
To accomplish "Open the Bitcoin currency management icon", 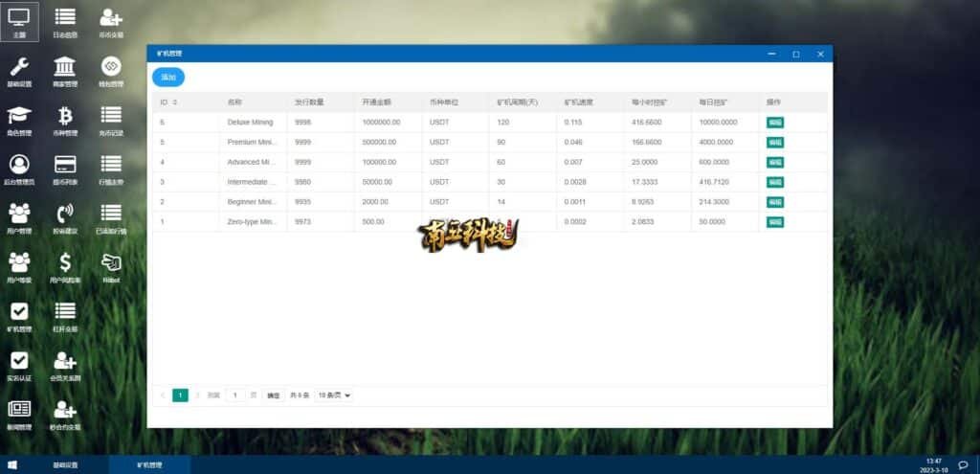I will tap(65, 116).
